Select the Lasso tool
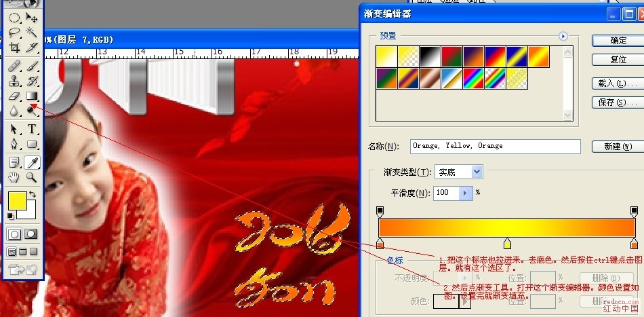644x317 pixels. [x=14, y=33]
